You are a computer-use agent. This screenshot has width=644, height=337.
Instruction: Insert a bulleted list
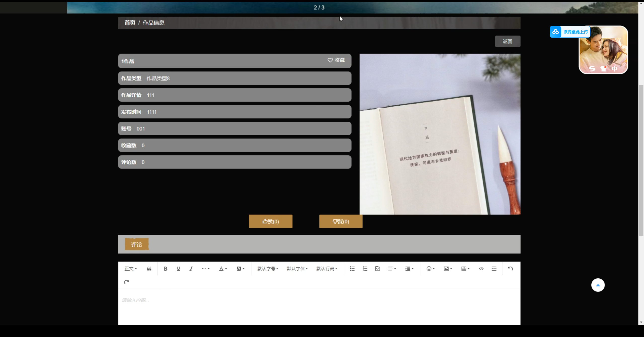pyautogui.click(x=352, y=269)
